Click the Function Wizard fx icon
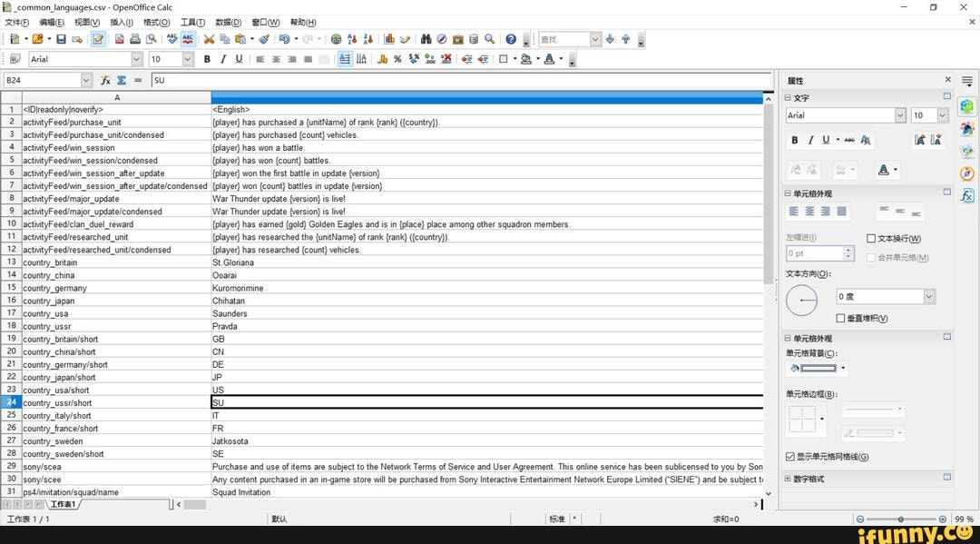980x544 pixels. [x=105, y=80]
